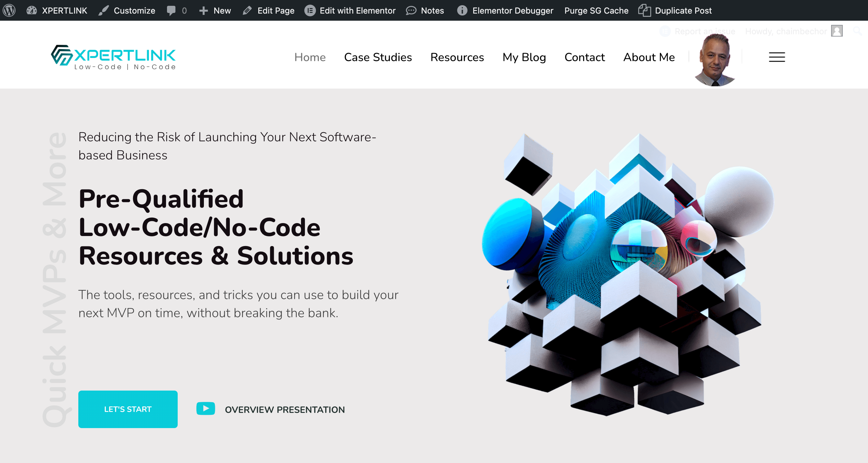Click the Edit Page pencil icon
The image size is (868, 463).
(247, 10)
